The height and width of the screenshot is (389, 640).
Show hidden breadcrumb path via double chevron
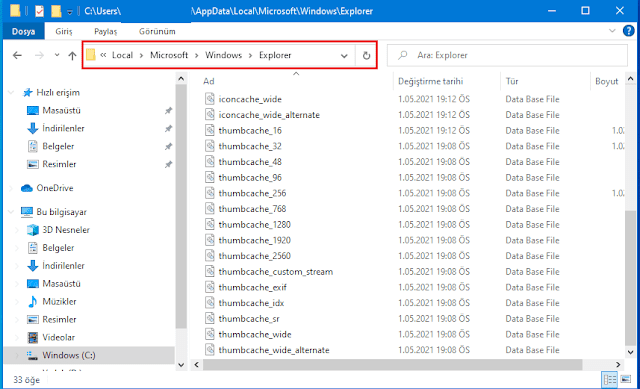click(103, 55)
